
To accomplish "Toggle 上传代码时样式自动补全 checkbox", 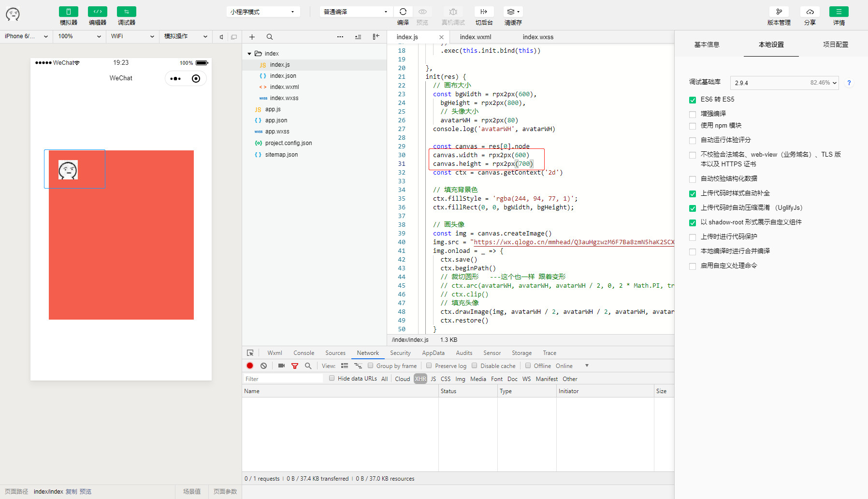I will click(693, 193).
